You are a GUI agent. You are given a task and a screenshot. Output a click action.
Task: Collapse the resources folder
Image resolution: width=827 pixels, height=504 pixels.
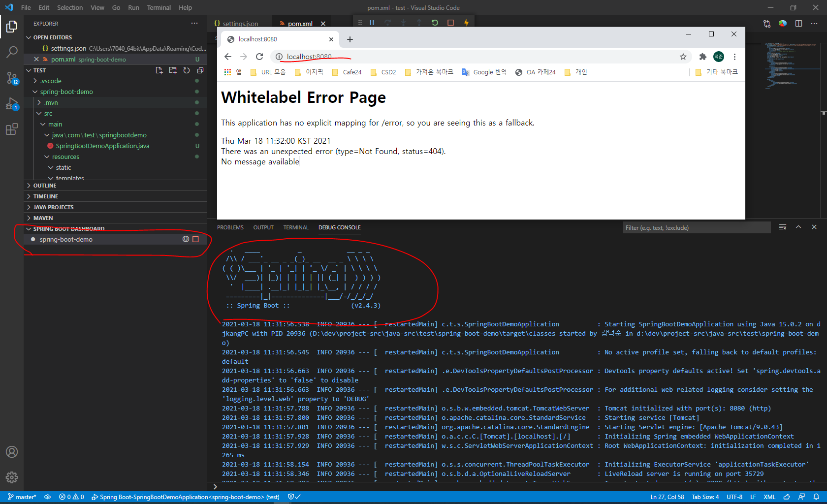coord(65,157)
